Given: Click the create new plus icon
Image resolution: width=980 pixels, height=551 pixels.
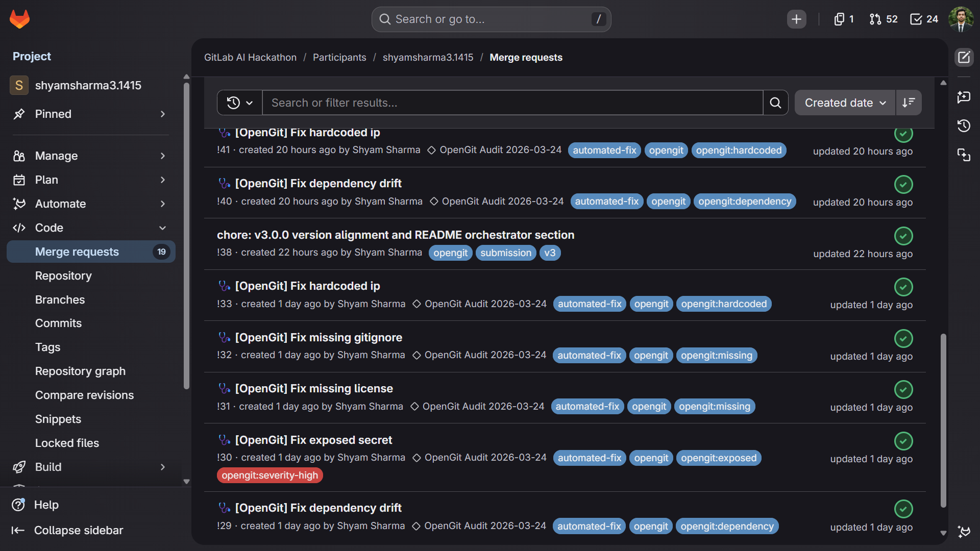Looking at the screenshot, I should pyautogui.click(x=796, y=19).
